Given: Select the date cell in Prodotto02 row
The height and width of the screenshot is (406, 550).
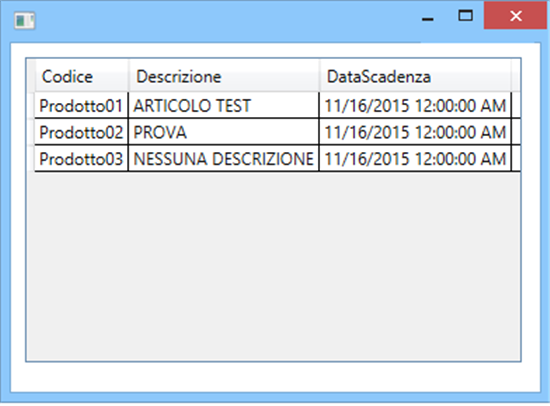Looking at the screenshot, I should pos(415,132).
